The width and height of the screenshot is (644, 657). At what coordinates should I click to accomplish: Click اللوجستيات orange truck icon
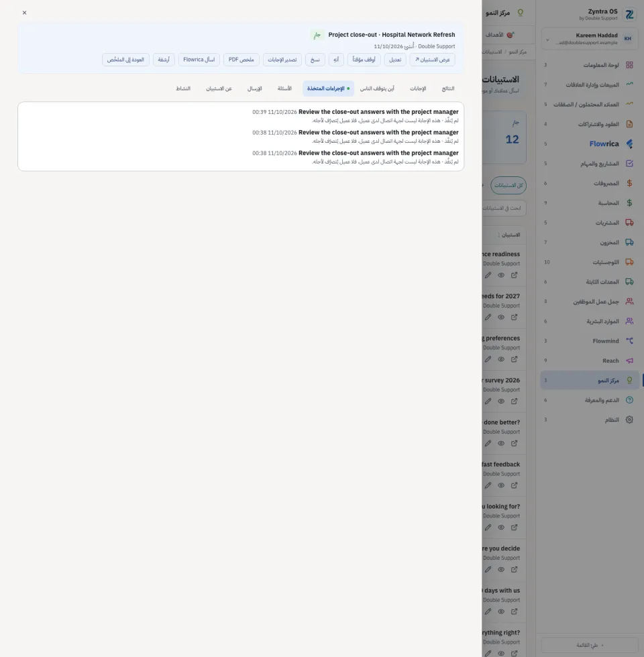pos(629,262)
